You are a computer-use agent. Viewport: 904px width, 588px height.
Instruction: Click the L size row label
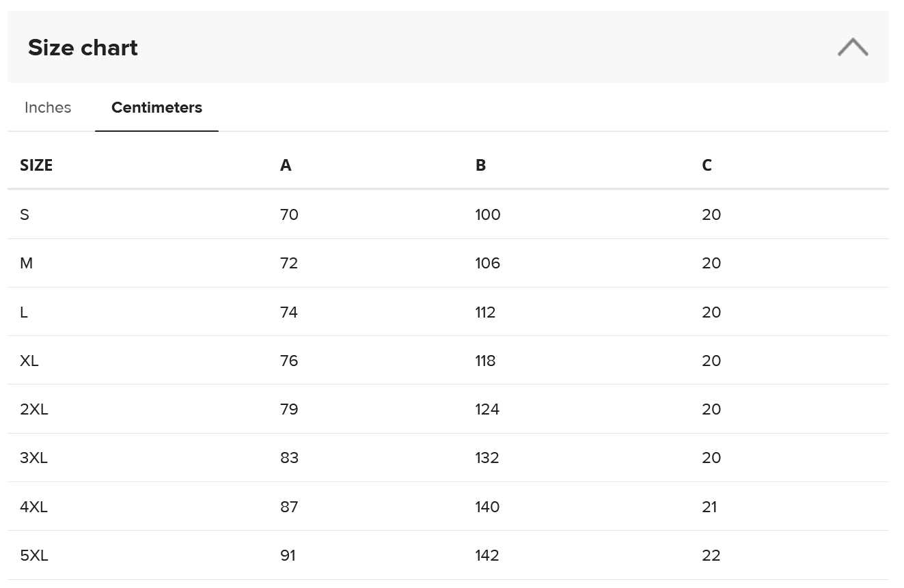(x=24, y=313)
